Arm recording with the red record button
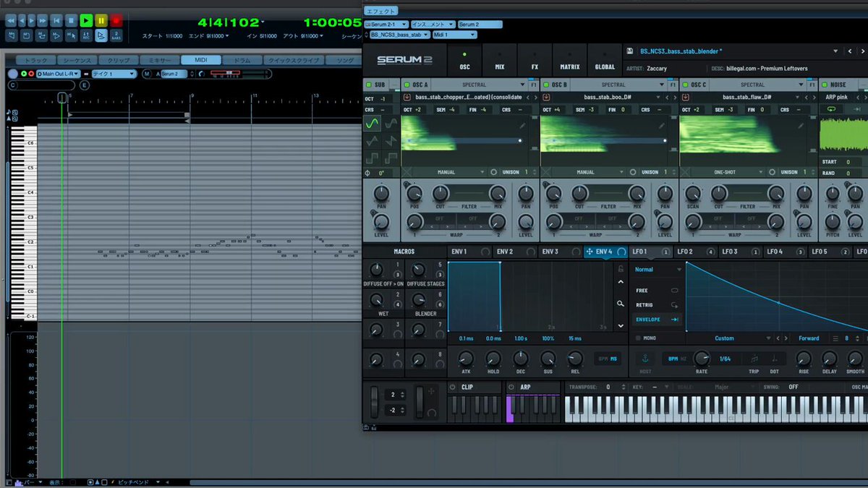Viewport: 868px width, 488px height. [116, 21]
